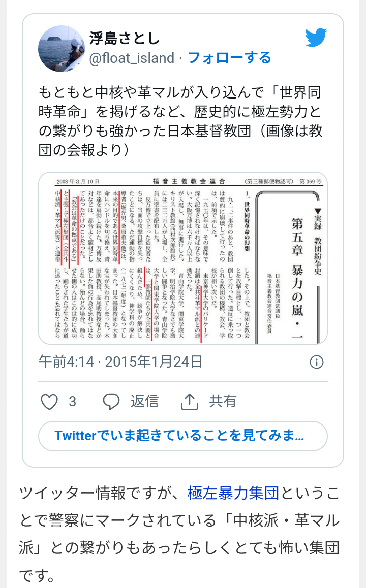Like the tweet with the heart icon

click(49, 402)
